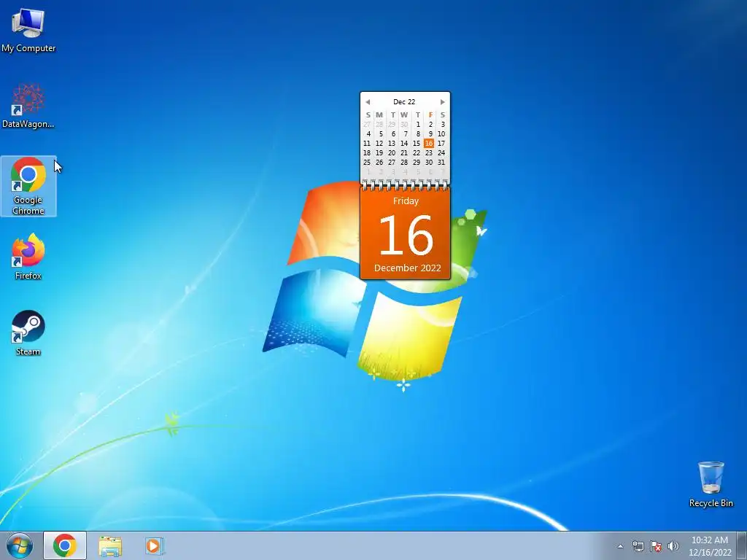This screenshot has width=747, height=560.
Task: Select date 28 of December in calendar
Action: coord(404,163)
